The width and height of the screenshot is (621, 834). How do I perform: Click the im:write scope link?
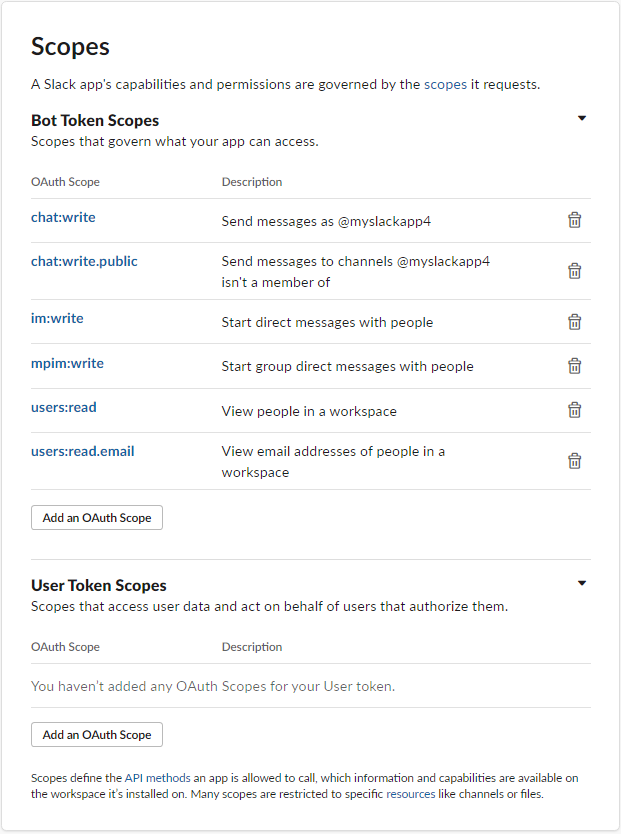coord(57,318)
